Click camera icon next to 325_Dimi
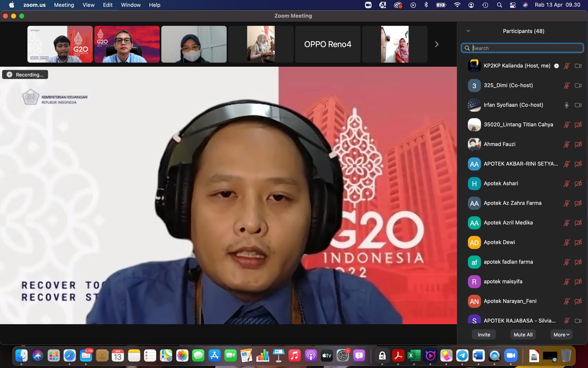This screenshot has width=588, height=368. click(578, 85)
